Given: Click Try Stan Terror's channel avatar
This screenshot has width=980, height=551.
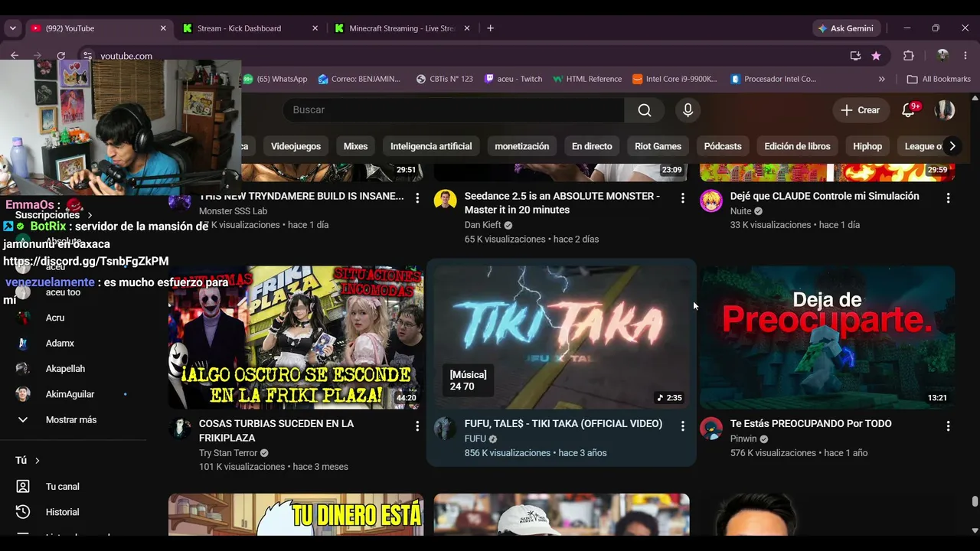Looking at the screenshot, I should click(180, 429).
